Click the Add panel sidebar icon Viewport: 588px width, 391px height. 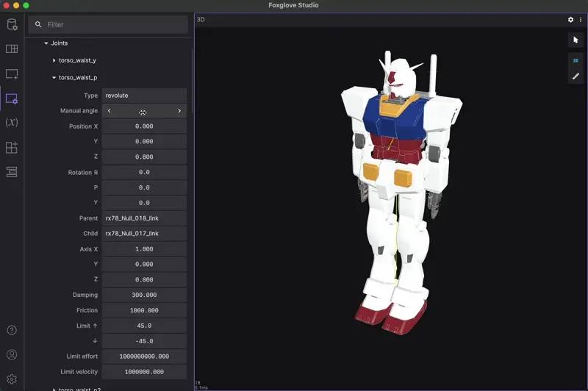12,74
